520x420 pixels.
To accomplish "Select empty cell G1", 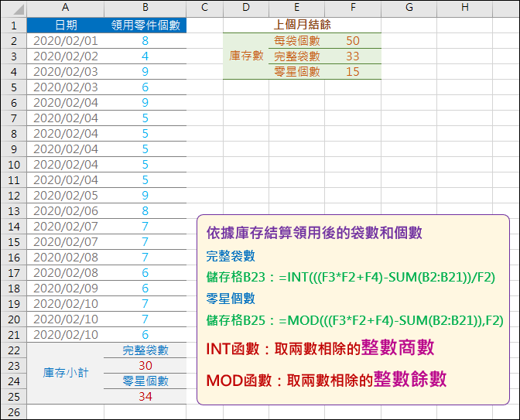I will pos(409,26).
